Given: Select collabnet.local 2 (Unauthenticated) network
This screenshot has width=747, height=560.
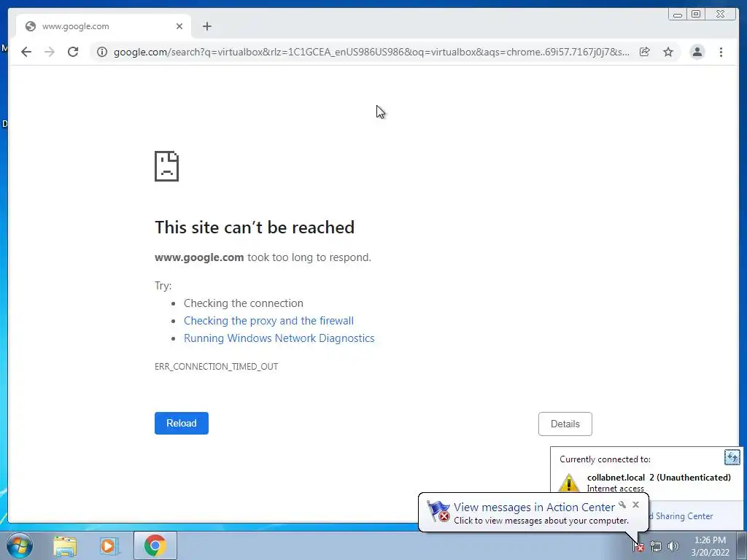Looking at the screenshot, I should click(659, 477).
